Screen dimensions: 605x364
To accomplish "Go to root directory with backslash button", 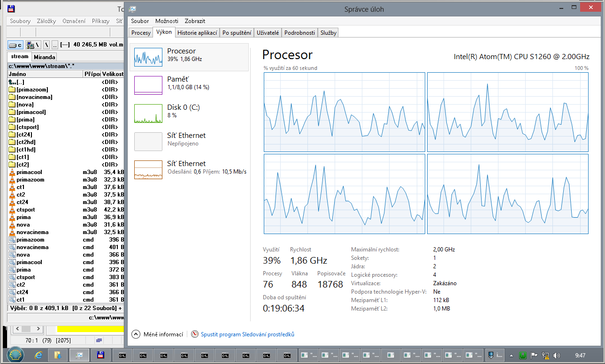I will [x=46, y=45].
